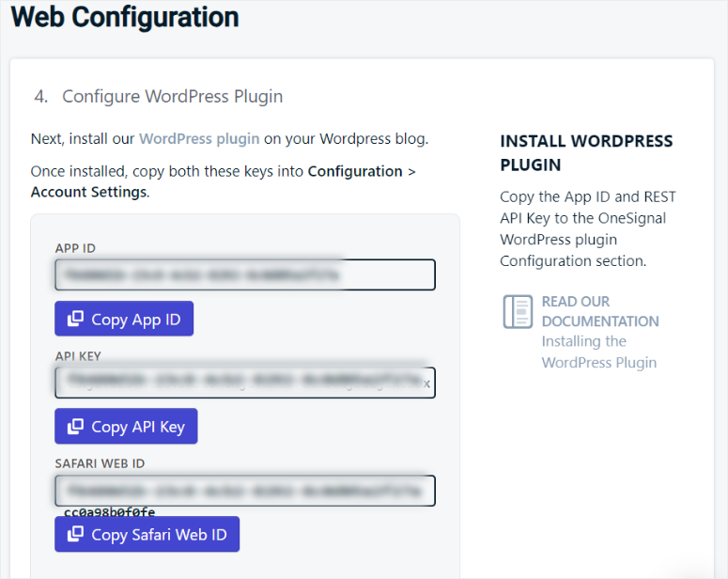Viewport: 728px width, 579px height.
Task: Click the Copy API Key button
Action: pyautogui.click(x=126, y=426)
